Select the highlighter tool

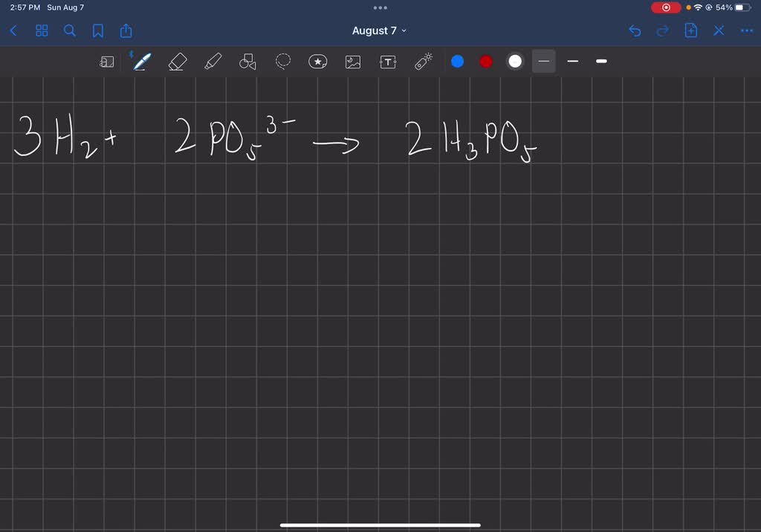click(213, 62)
